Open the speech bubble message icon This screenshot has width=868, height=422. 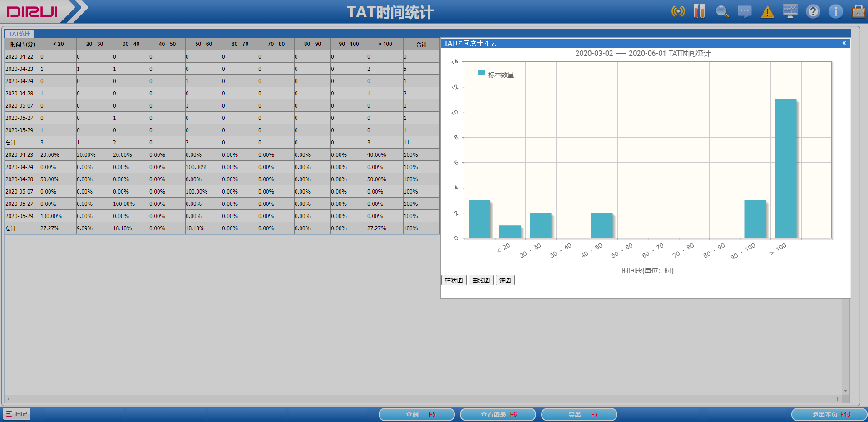745,11
